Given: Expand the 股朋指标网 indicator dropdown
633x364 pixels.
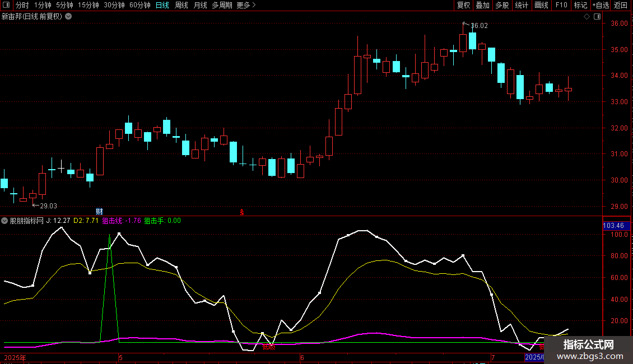Looking at the screenshot, I should click(x=4, y=221).
